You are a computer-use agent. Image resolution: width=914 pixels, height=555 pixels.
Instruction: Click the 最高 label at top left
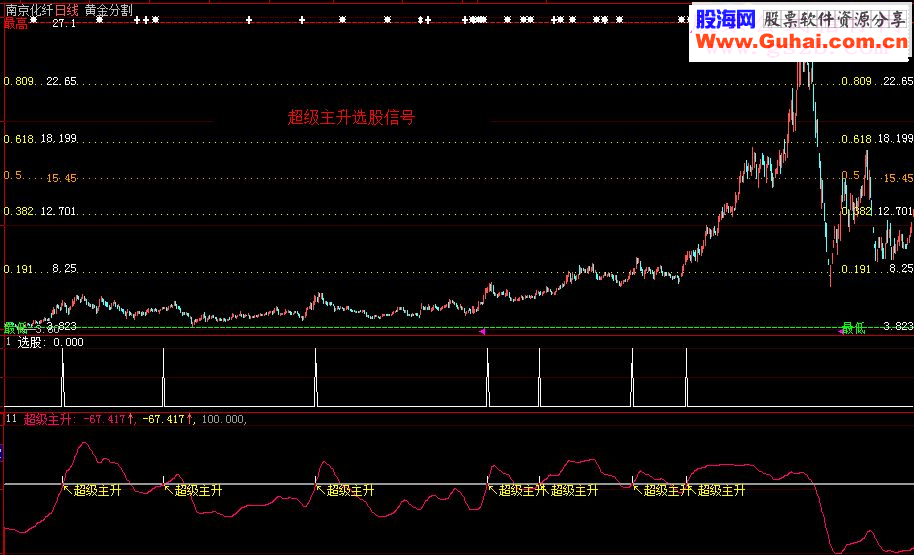[x=16, y=24]
